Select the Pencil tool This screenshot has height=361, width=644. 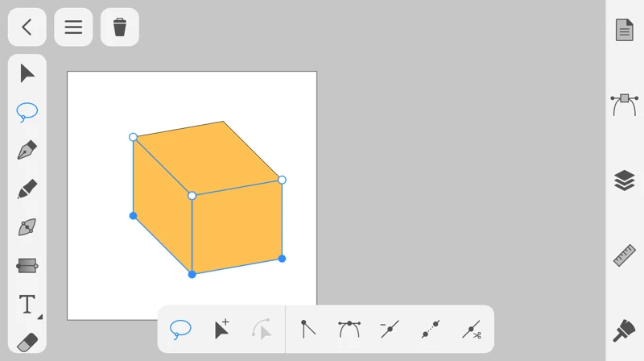[x=27, y=189]
